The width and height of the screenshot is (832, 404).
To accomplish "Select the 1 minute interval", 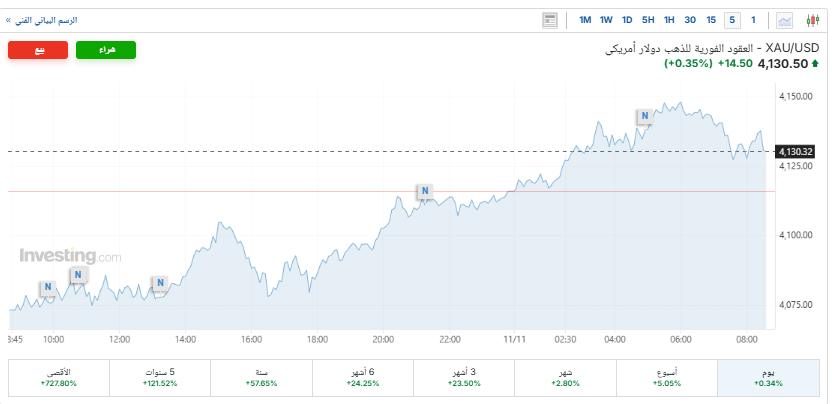I will pyautogui.click(x=754, y=20).
